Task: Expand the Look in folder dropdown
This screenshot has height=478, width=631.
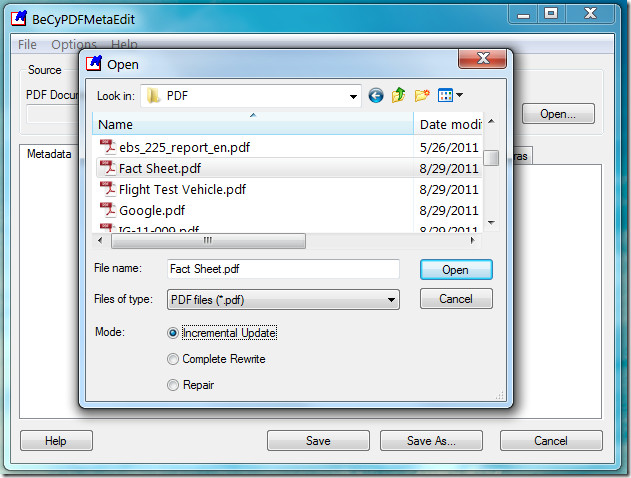Action: (x=353, y=96)
